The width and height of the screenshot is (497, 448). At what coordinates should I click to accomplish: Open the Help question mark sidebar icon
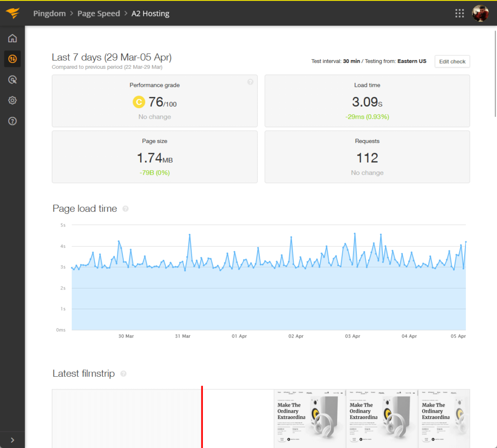click(x=12, y=121)
